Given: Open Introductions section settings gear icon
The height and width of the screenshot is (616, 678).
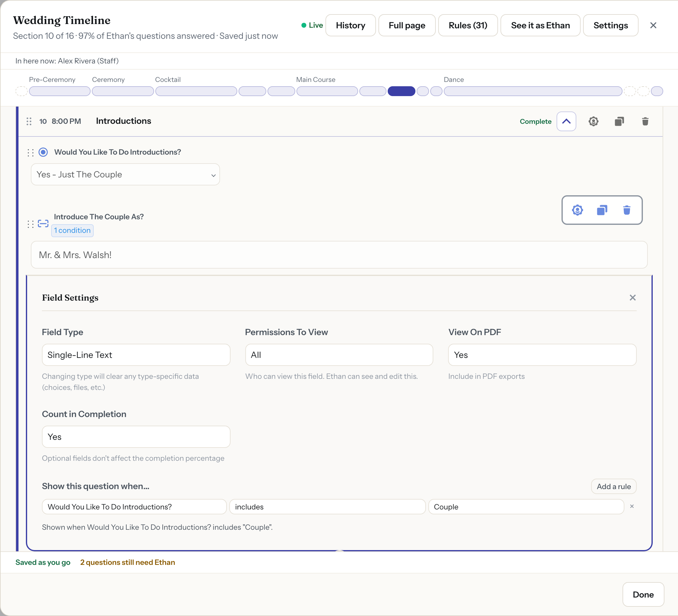Looking at the screenshot, I should point(593,121).
